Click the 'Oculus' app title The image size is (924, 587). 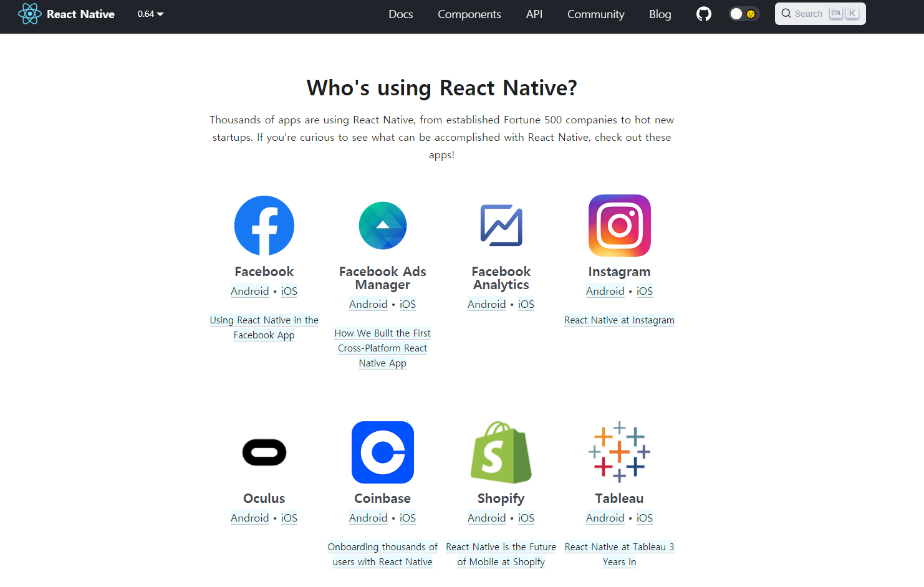(264, 499)
